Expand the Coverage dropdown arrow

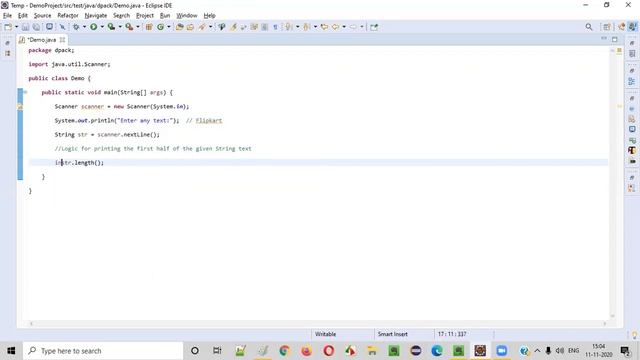click(x=120, y=27)
